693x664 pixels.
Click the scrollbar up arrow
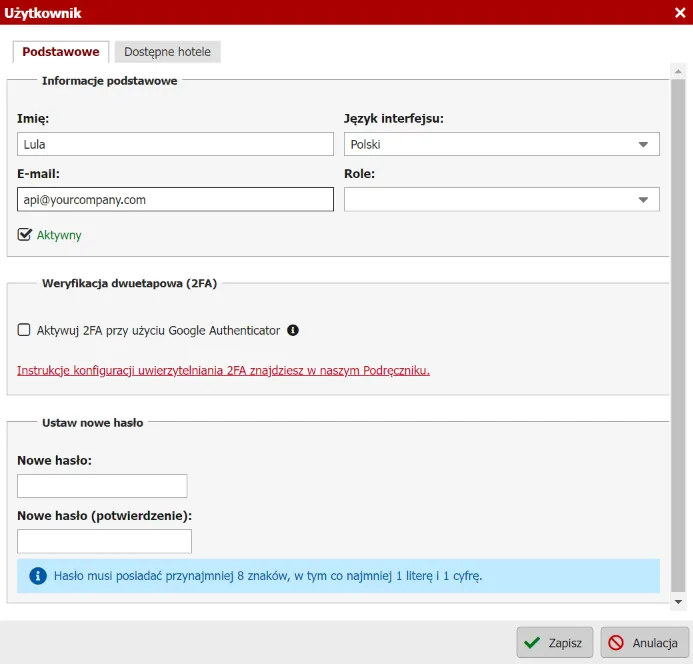click(x=678, y=71)
